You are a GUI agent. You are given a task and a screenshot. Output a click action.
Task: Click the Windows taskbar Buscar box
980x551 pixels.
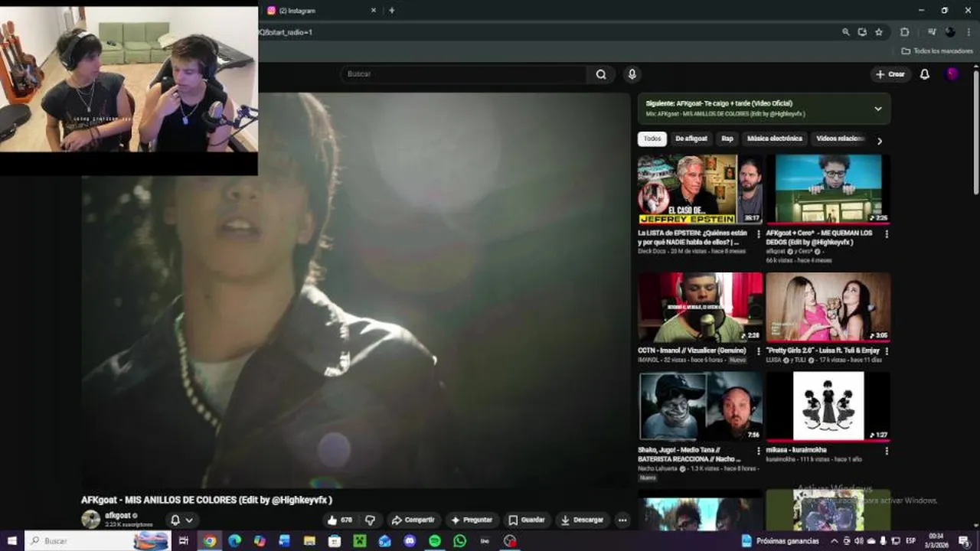(100, 541)
